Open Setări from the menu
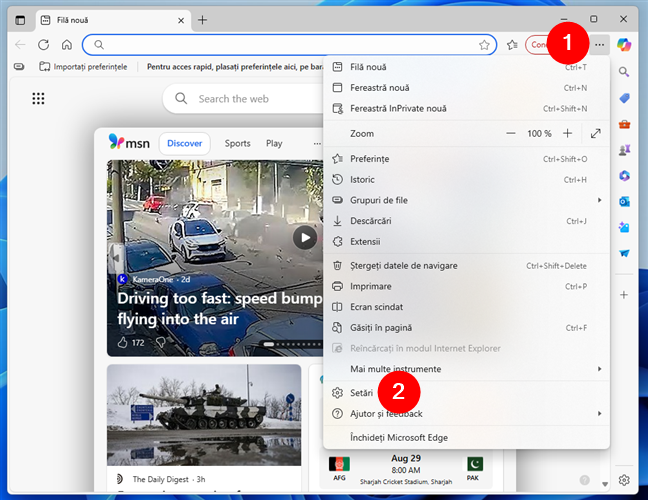This screenshot has width=648, height=500. click(362, 393)
